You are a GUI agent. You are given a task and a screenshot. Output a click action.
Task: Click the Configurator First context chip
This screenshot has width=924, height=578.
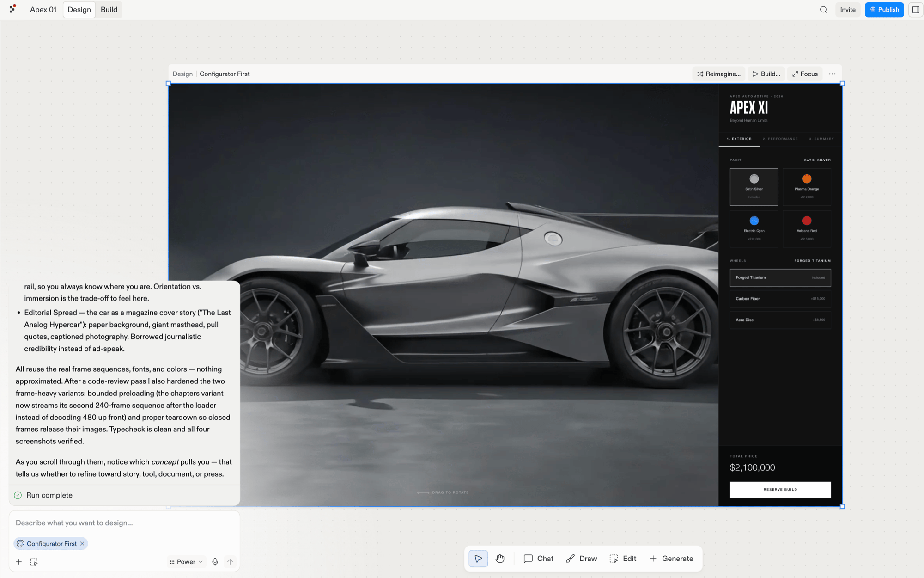51,544
